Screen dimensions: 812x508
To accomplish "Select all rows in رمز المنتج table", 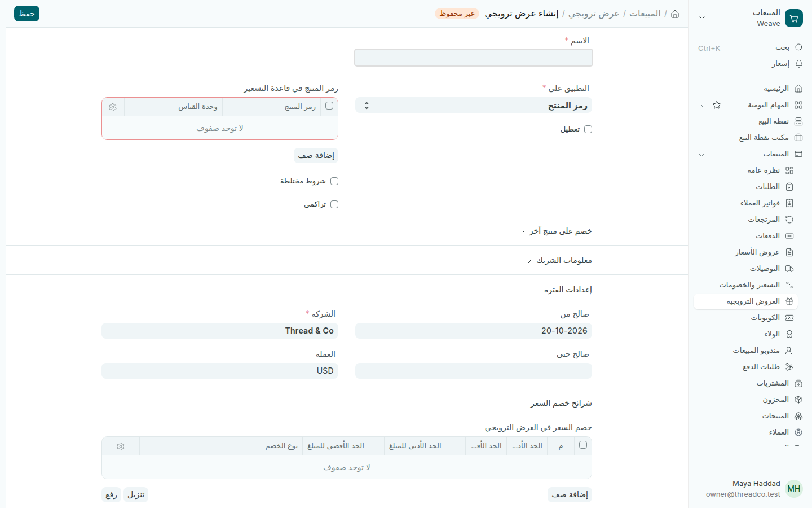I will coord(329,106).
